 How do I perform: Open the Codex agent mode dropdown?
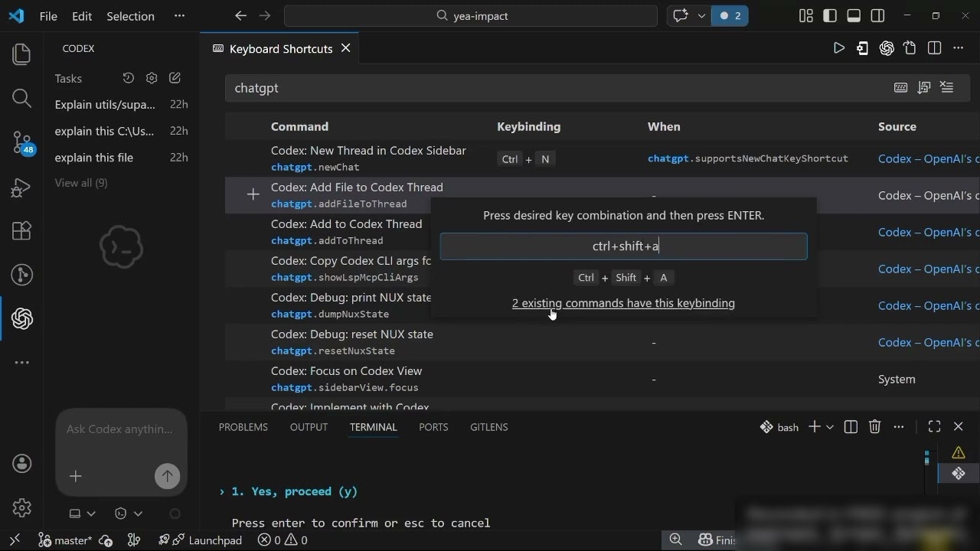(x=129, y=514)
